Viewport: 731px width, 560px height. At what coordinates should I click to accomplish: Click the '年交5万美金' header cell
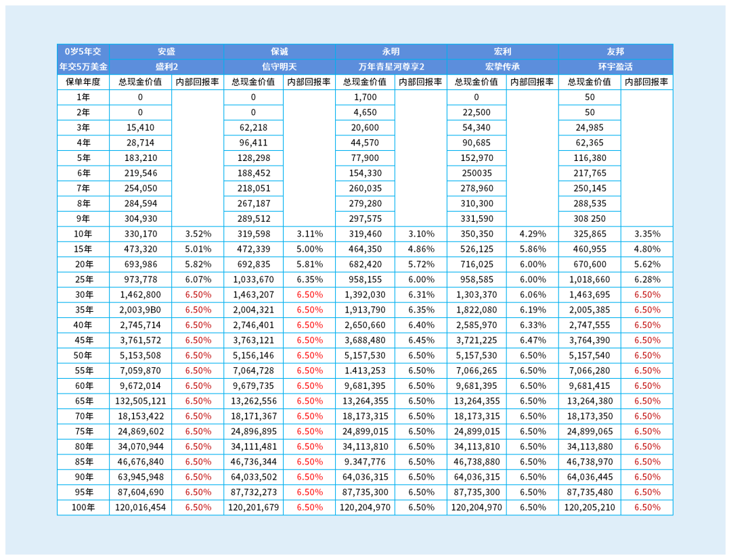[x=83, y=67]
